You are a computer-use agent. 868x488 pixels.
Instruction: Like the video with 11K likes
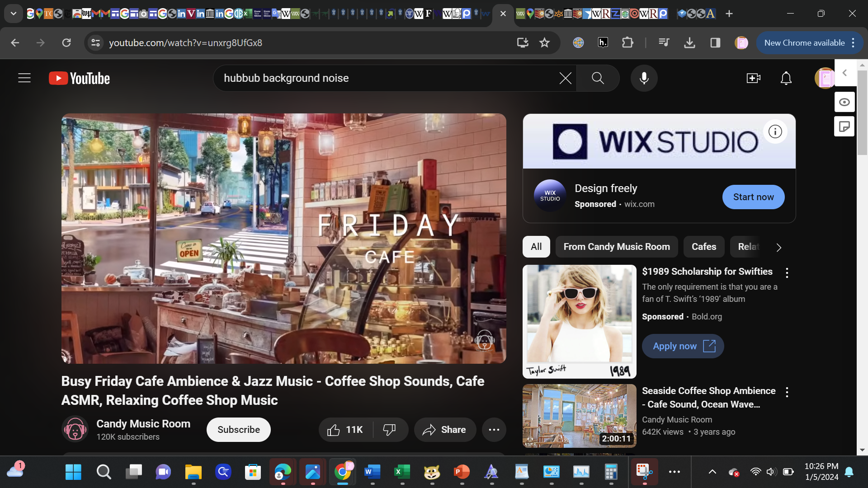pos(346,430)
